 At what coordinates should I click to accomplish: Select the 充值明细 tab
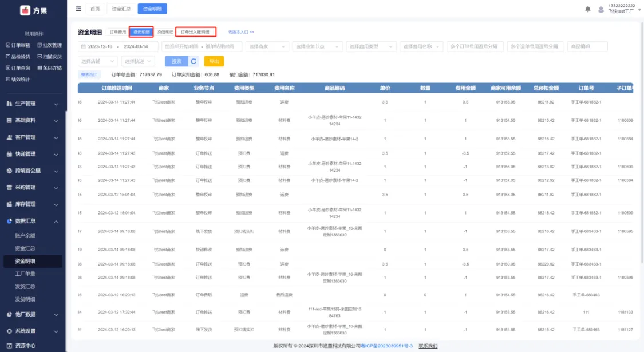click(165, 33)
